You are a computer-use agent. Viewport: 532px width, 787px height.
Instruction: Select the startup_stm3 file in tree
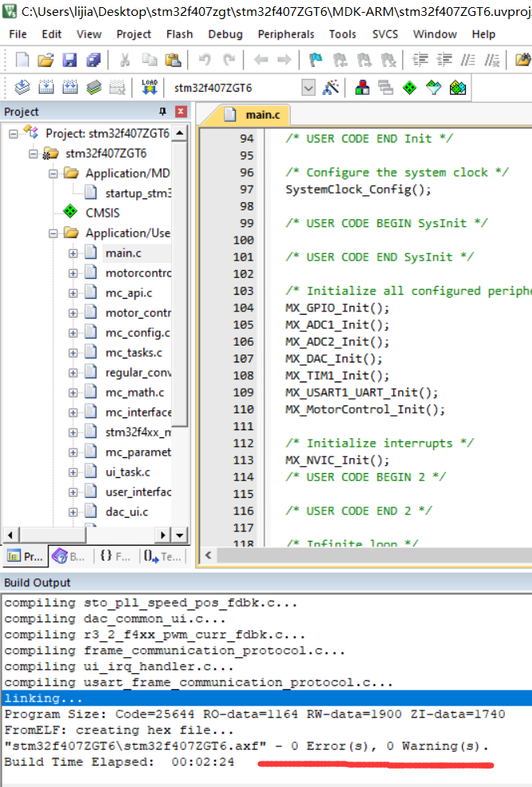click(138, 194)
